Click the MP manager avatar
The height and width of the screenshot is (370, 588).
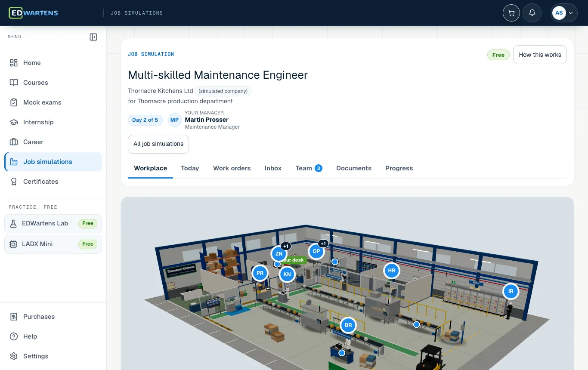(174, 120)
